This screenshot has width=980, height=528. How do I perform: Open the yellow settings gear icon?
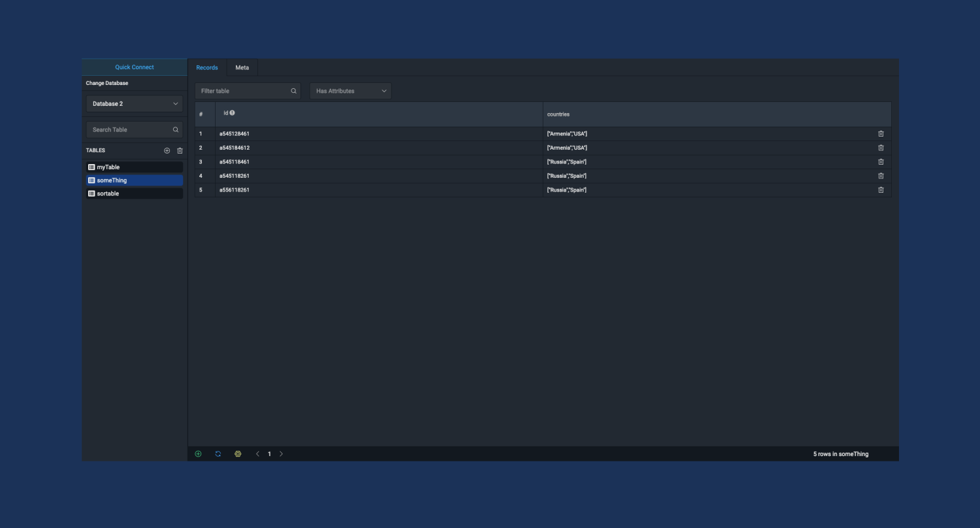coord(238,454)
